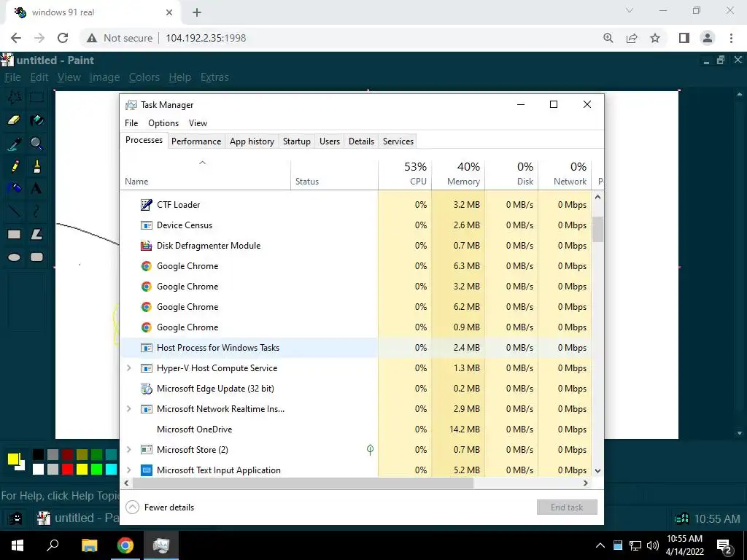The image size is (747, 560).
Task: Switch to the App history tab
Action: point(252,141)
